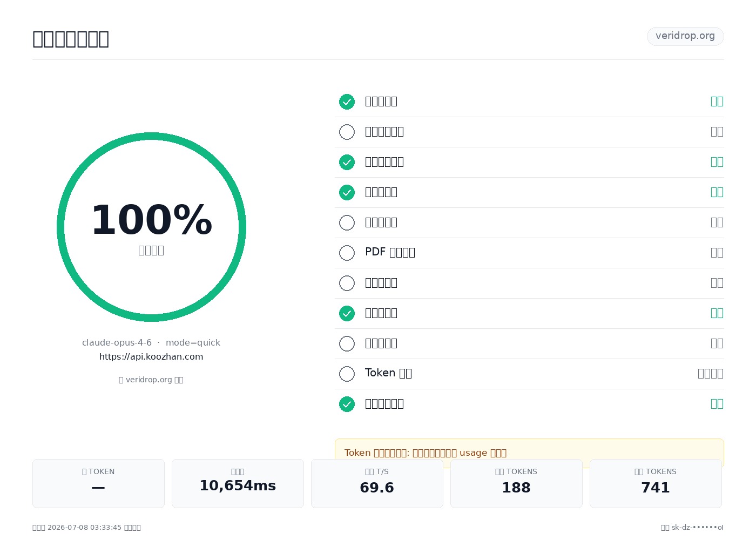Click the mode=quick label
This screenshot has width=756, height=540.
193,343
